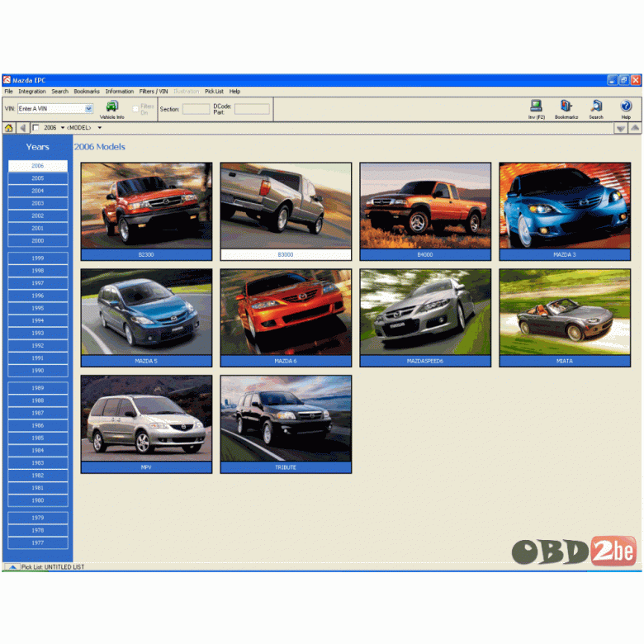Select year 1999 in the Years list

38,258
